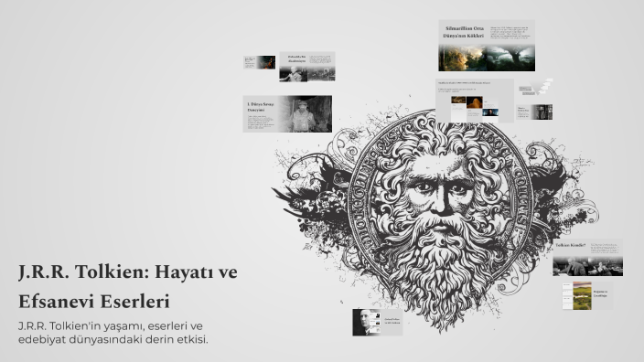The image size is (644, 362).
Task: Open the slide showing the green landscape photo
Action: 587,295
